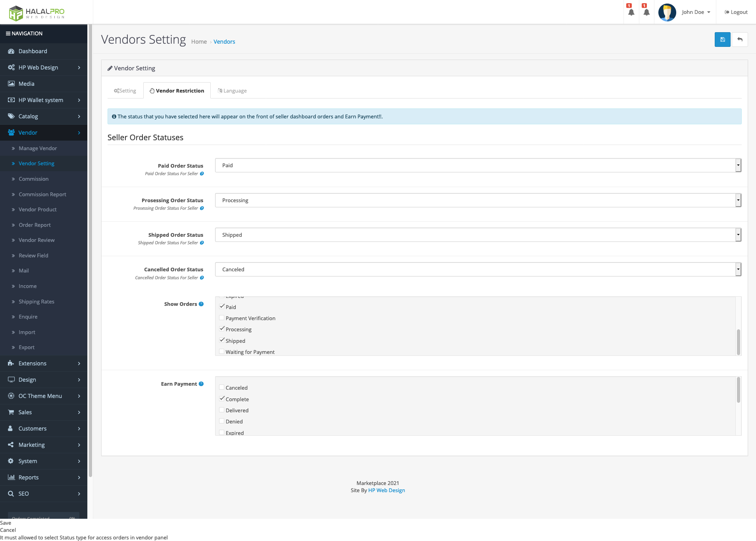Click the back arrow cancel icon
This screenshot has width=756, height=541.
pyautogui.click(x=740, y=40)
